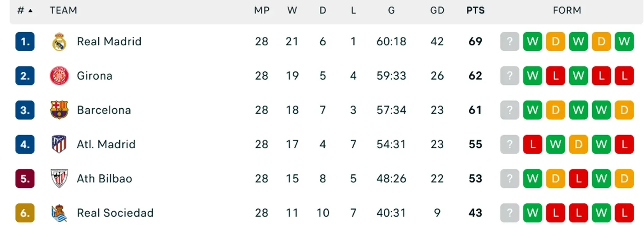Image resolution: width=644 pixels, height=228 pixels.
Task: Click the Ath Bilbao club crest
Action: (59, 179)
